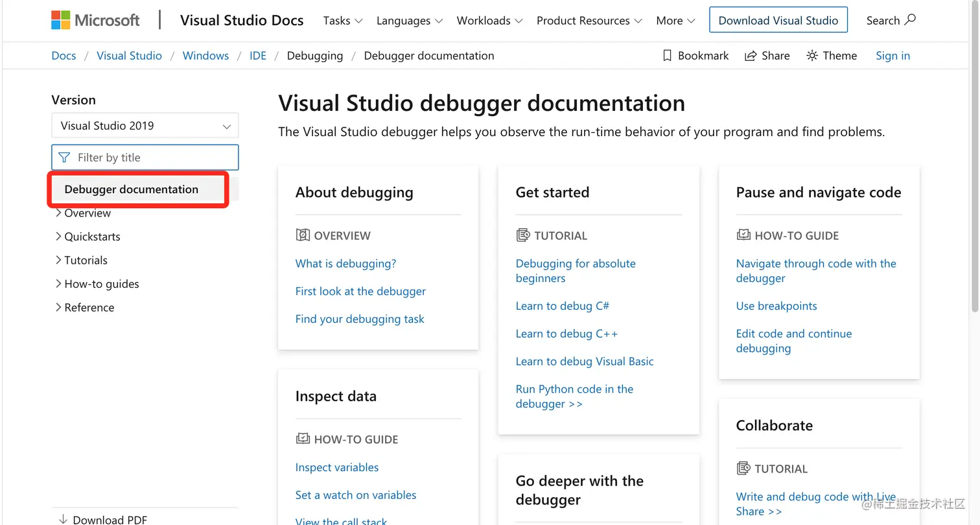Open the Product Resources menu

coord(589,21)
